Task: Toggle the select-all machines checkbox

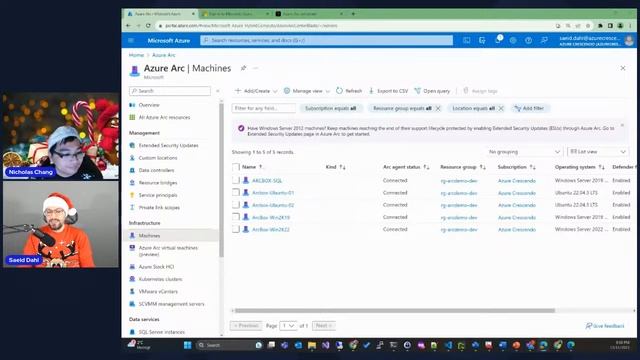Action: point(236,167)
